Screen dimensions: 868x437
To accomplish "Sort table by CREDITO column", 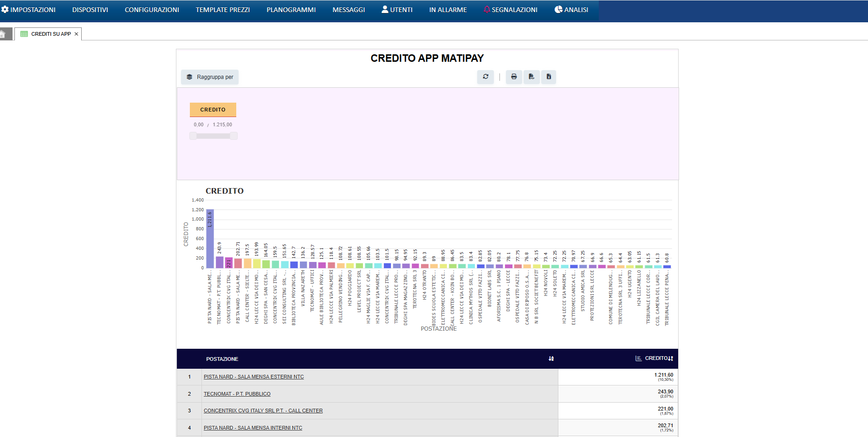I will 671,359.
